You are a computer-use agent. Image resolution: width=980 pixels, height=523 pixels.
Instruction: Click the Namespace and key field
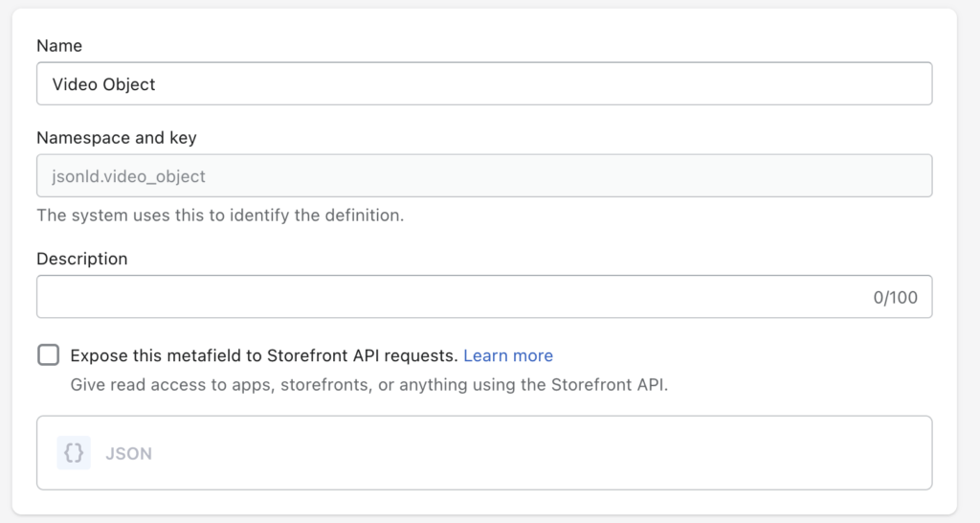484,176
